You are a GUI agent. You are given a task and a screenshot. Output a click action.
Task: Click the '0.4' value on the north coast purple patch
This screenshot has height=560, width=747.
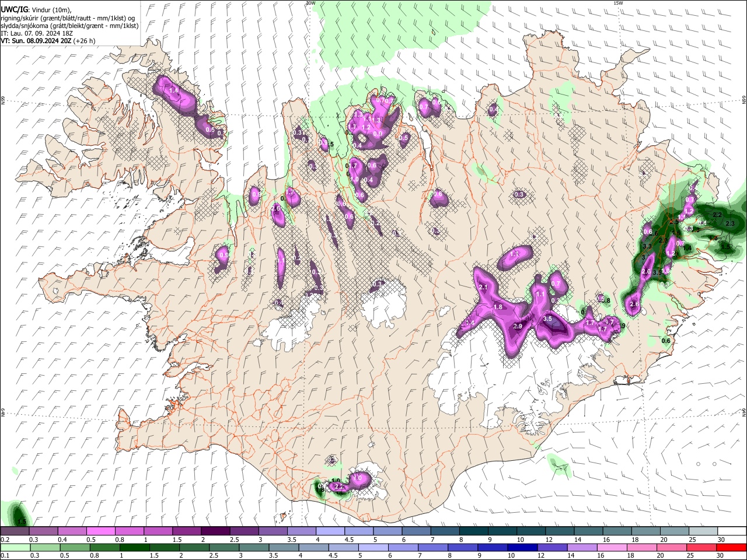[494, 109]
